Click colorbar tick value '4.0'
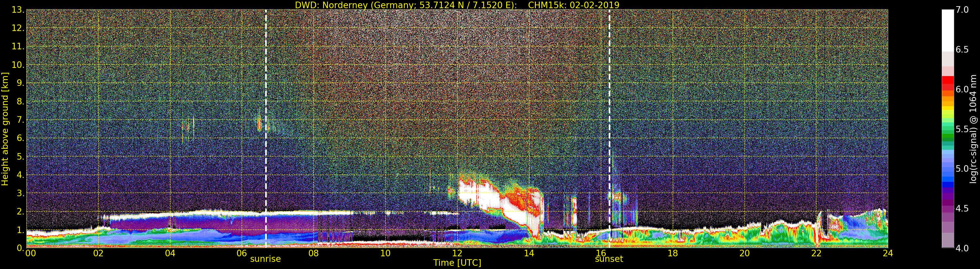 pyautogui.click(x=962, y=248)
